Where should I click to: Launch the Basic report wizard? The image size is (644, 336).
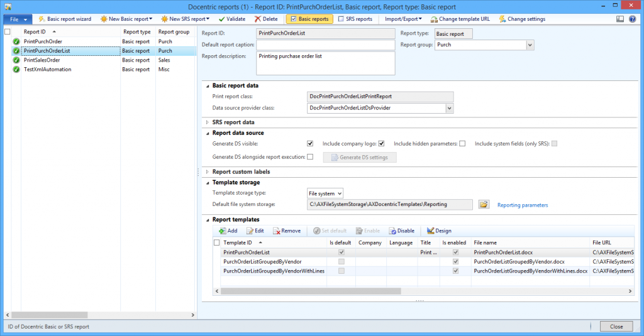[x=65, y=19]
